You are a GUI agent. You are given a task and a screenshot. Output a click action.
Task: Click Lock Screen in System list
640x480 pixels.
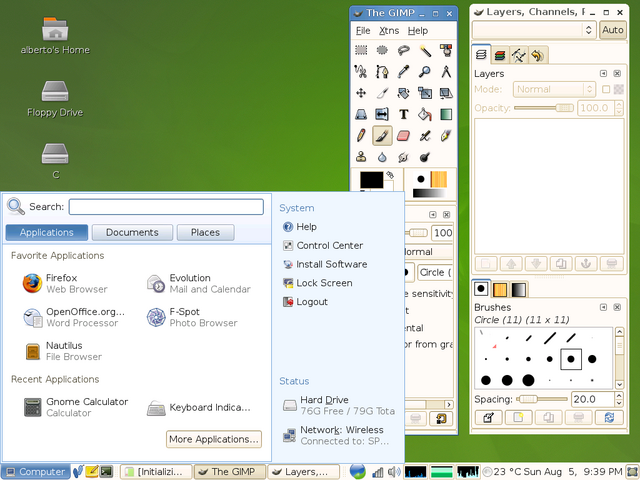click(x=318, y=283)
